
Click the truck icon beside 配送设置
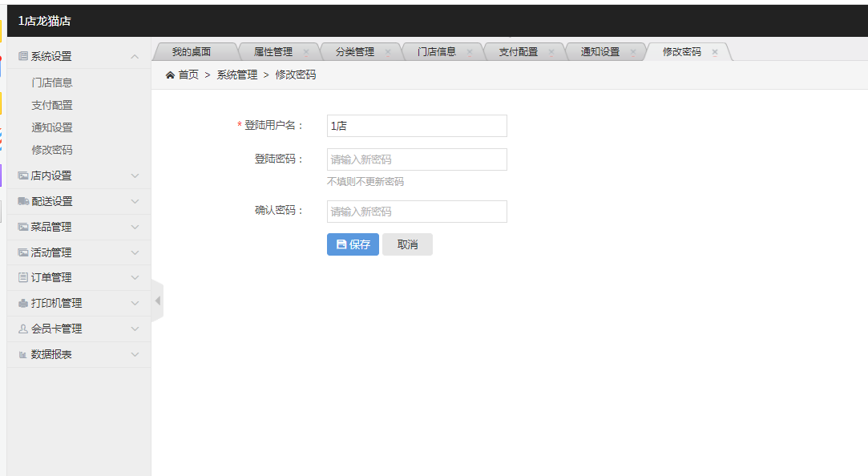point(23,201)
